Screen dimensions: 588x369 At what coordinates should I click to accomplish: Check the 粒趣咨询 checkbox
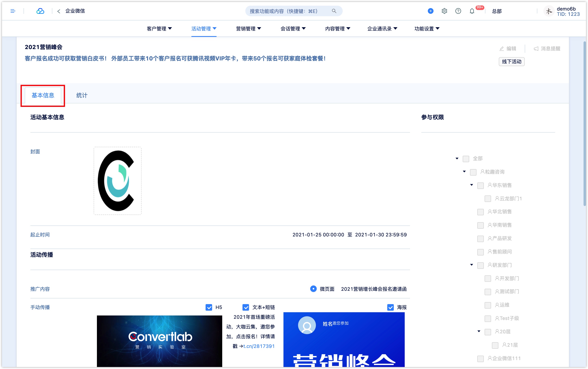click(473, 172)
